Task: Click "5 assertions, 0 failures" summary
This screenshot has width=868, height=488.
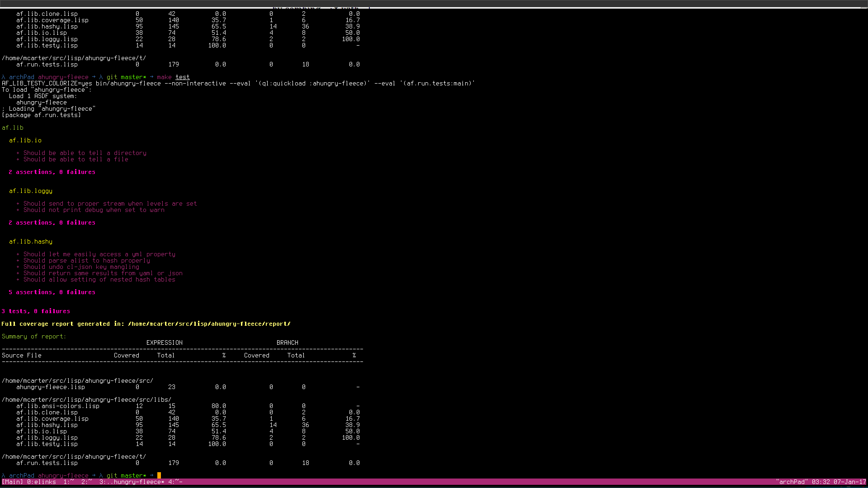Action: tap(52, 292)
